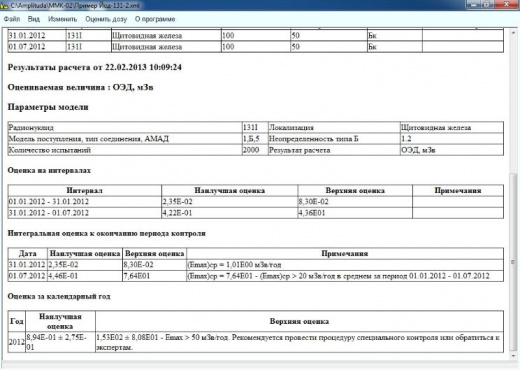Click 'Оценка за календарный год' heading
Screen dimensions: 520x370
pos(59,296)
